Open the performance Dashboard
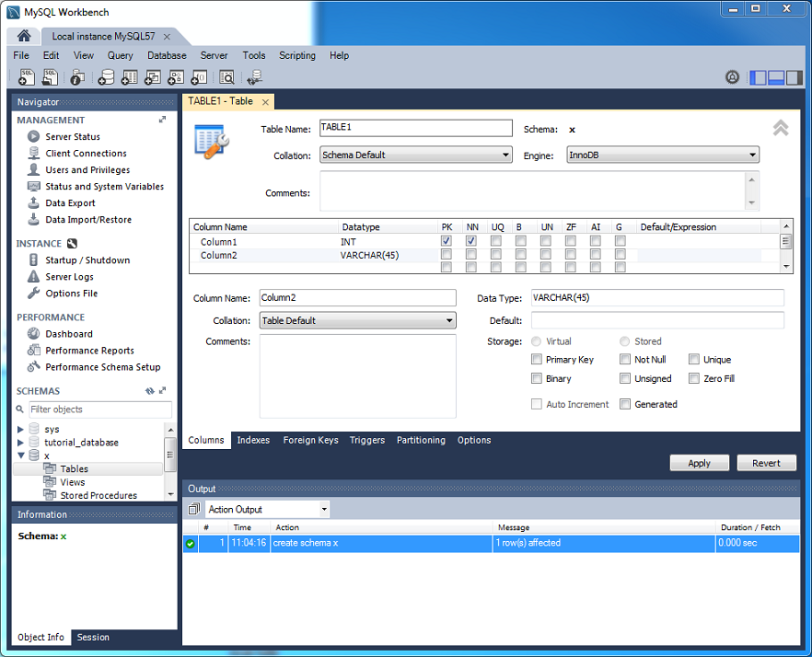812x657 pixels. (x=69, y=334)
